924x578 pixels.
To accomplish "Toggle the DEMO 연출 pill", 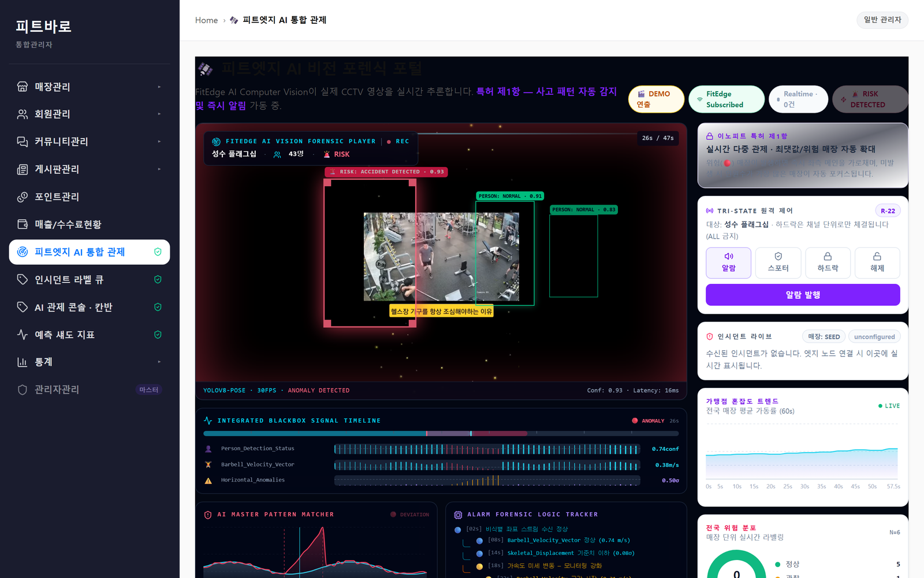I will click(656, 99).
